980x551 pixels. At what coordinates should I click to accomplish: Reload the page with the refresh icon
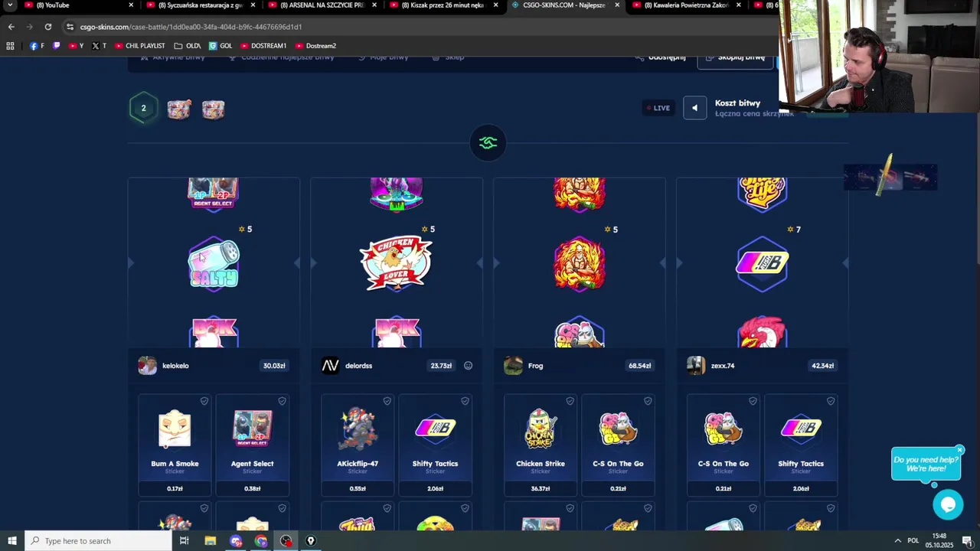coord(47,27)
